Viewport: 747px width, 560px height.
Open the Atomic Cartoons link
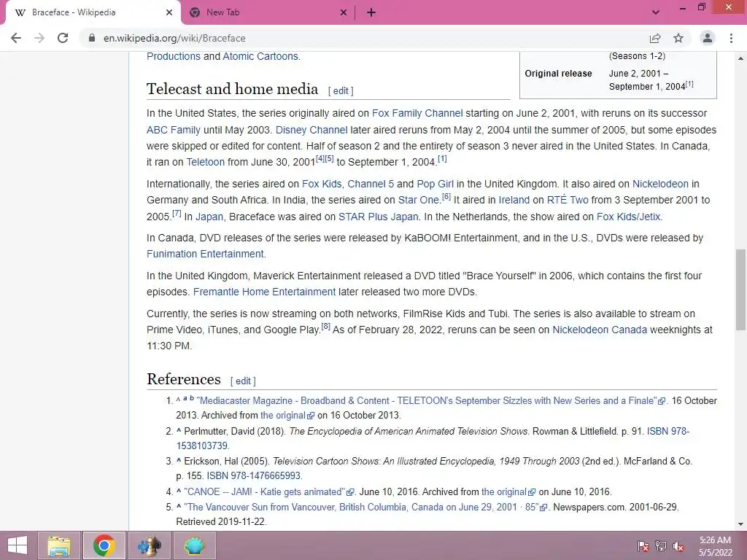tap(260, 56)
